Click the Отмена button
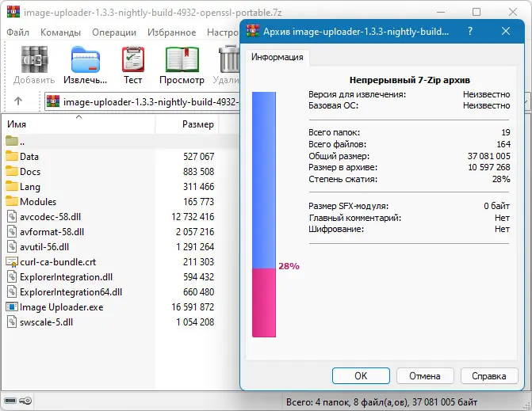 point(425,376)
